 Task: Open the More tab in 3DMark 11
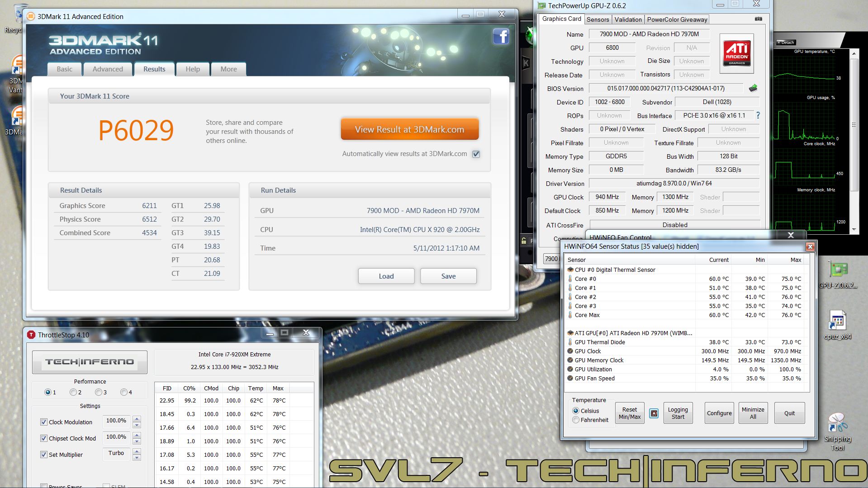pos(228,69)
